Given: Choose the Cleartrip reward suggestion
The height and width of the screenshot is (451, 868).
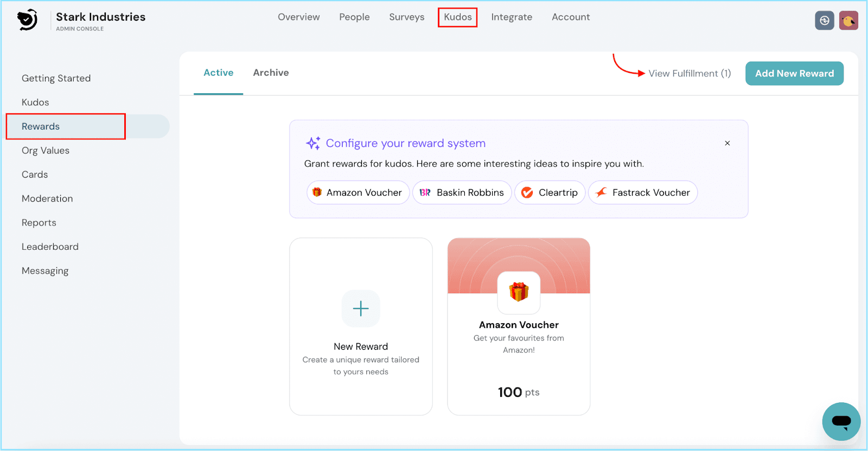Looking at the screenshot, I should pyautogui.click(x=550, y=192).
